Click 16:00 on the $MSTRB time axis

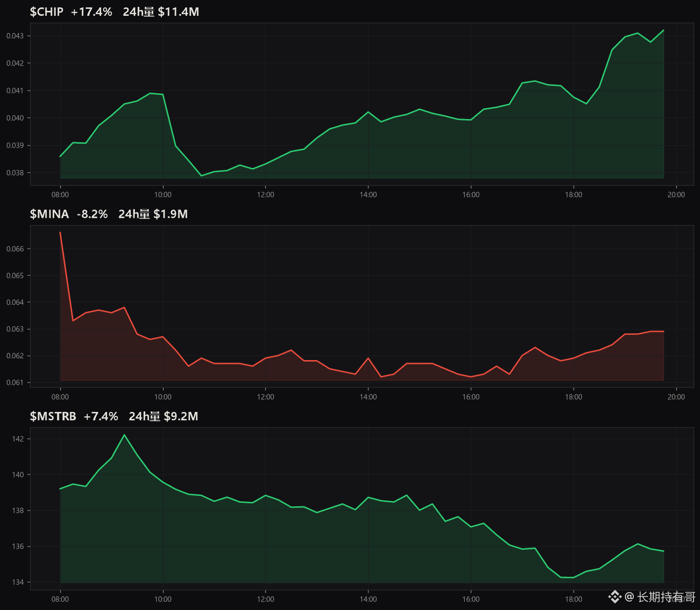(x=471, y=599)
